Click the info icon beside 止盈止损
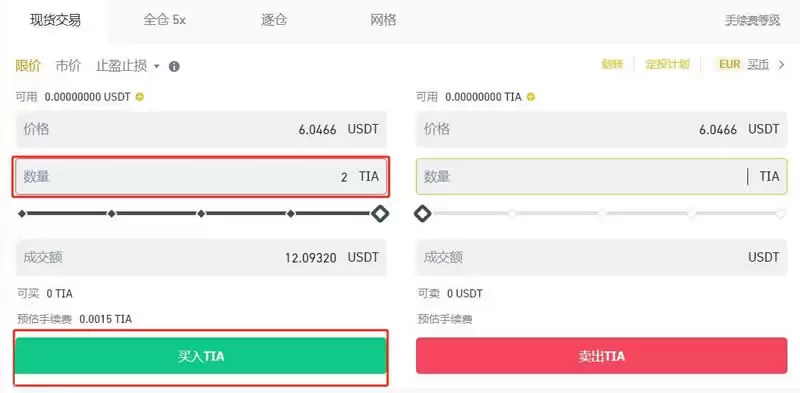 tap(174, 66)
